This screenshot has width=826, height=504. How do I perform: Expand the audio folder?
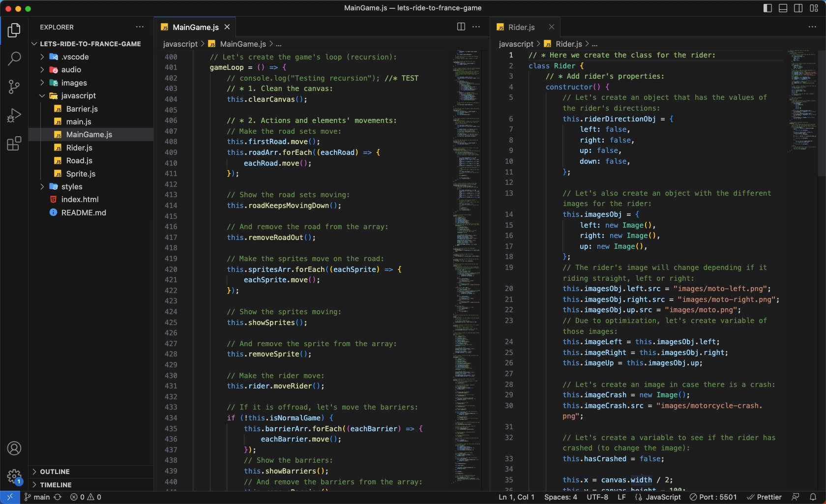pyautogui.click(x=90, y=70)
